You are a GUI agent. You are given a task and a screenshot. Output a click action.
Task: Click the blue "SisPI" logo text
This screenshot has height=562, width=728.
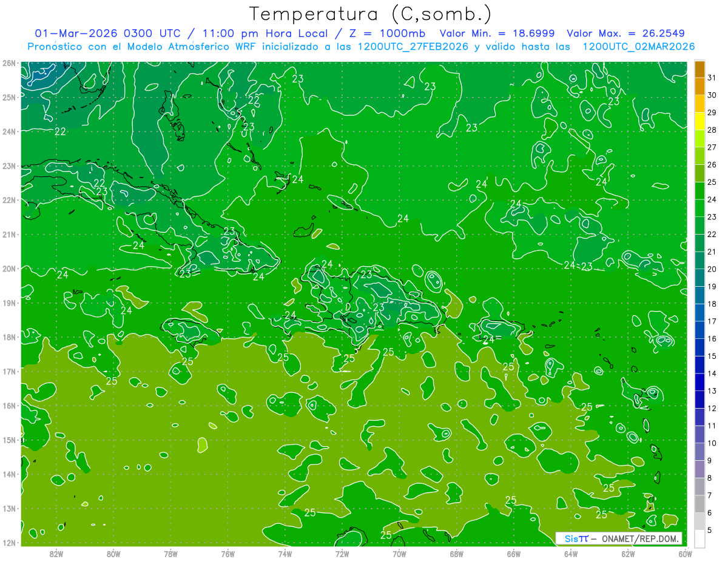[576, 538]
